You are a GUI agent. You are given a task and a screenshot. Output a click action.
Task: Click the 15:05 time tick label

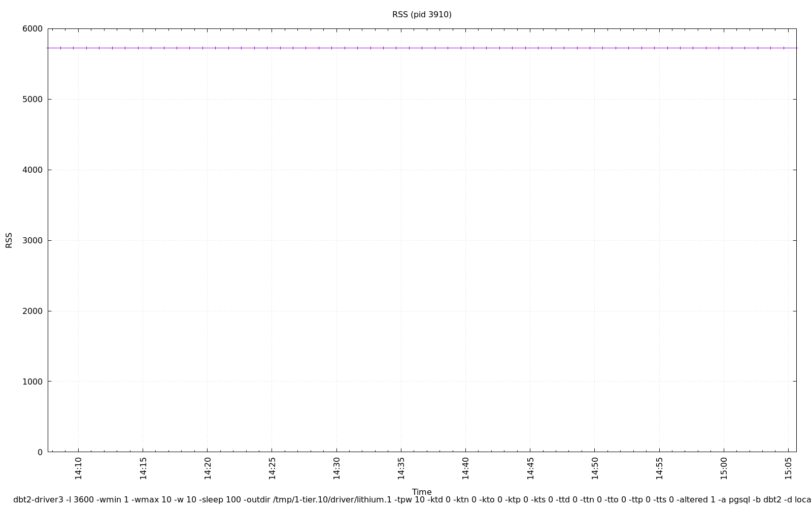(x=788, y=468)
